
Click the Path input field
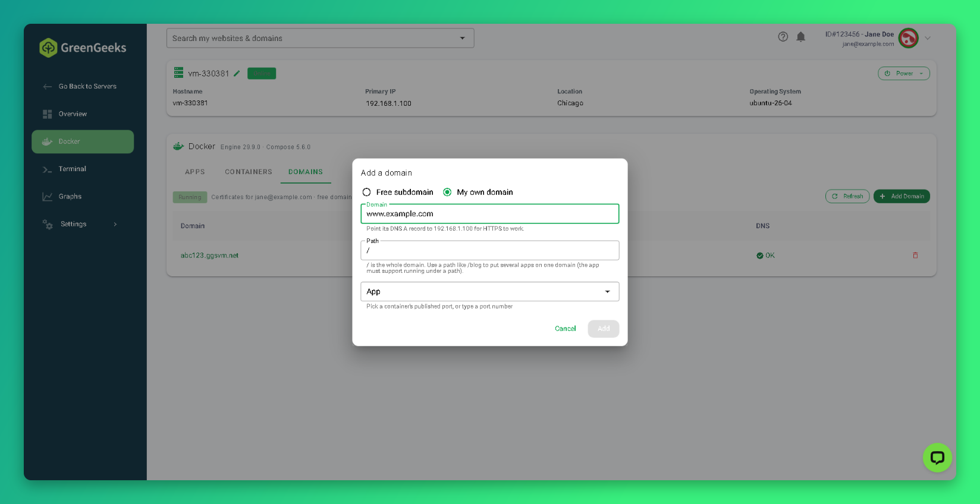pos(489,250)
